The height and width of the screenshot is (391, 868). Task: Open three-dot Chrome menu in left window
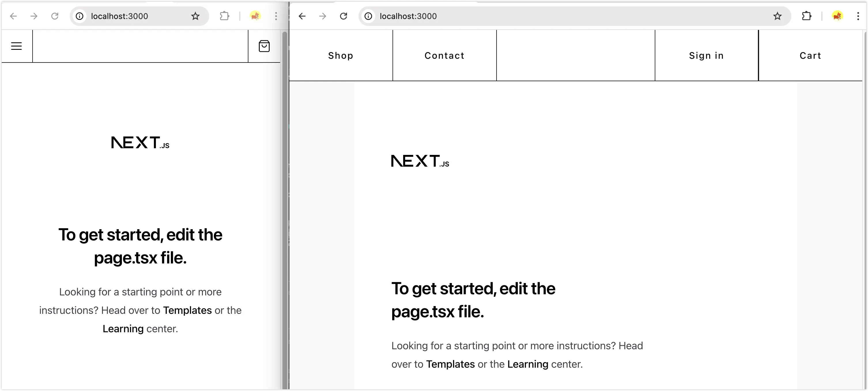[x=276, y=16]
